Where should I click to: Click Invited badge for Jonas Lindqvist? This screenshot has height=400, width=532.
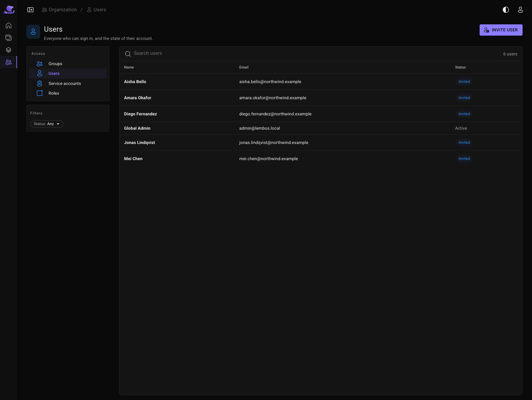464,142
